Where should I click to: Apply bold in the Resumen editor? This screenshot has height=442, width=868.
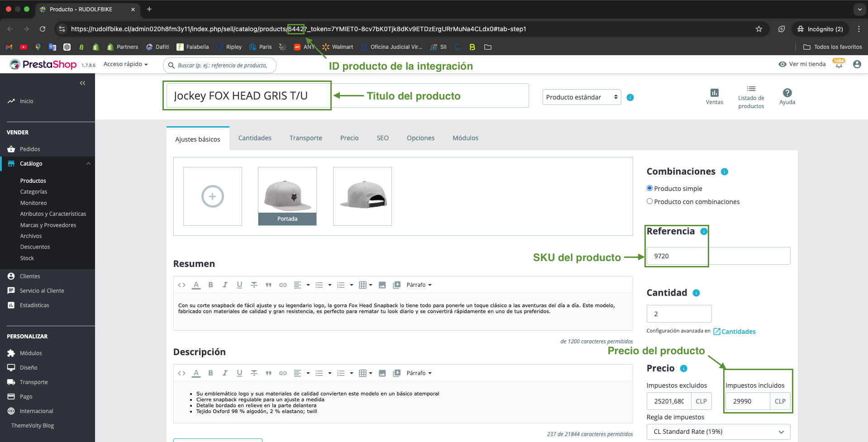tap(210, 285)
